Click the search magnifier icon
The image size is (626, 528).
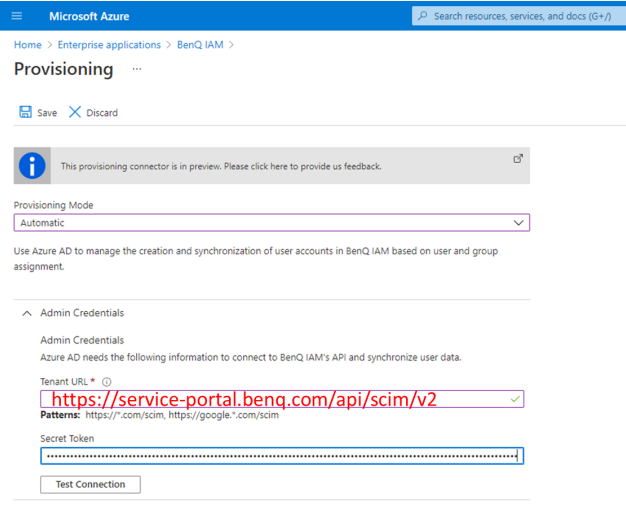tap(422, 16)
